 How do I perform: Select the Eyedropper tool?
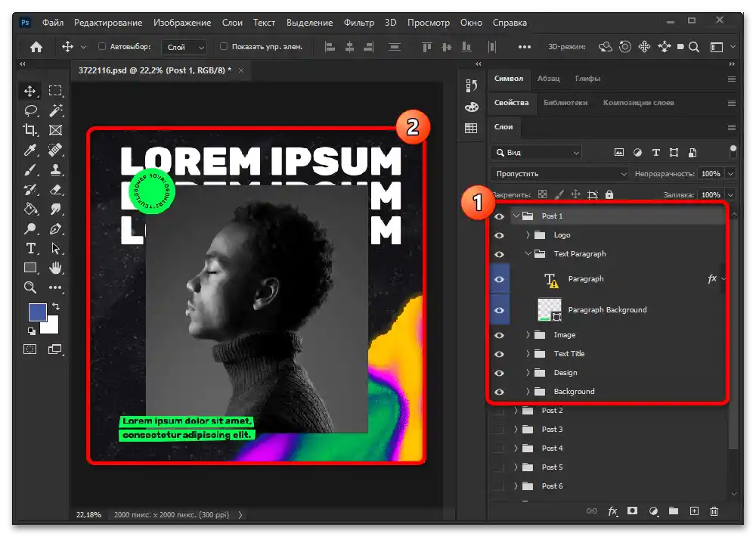point(30,150)
